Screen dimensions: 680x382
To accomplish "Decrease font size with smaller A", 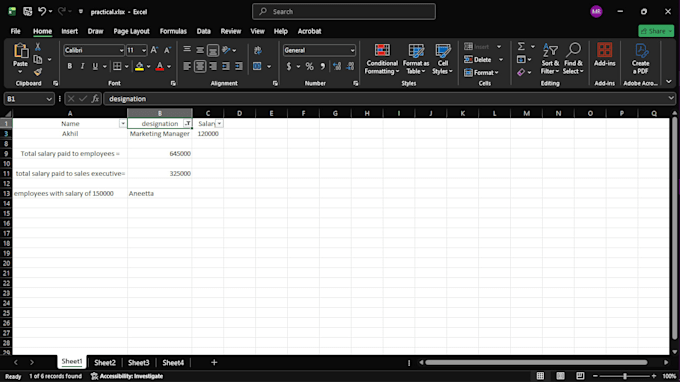I will click(167, 50).
